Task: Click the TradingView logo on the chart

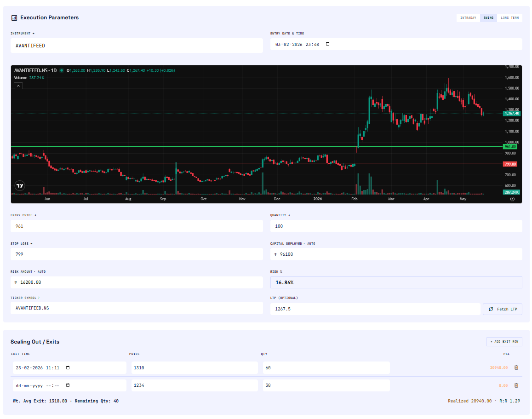Action: pos(20,185)
